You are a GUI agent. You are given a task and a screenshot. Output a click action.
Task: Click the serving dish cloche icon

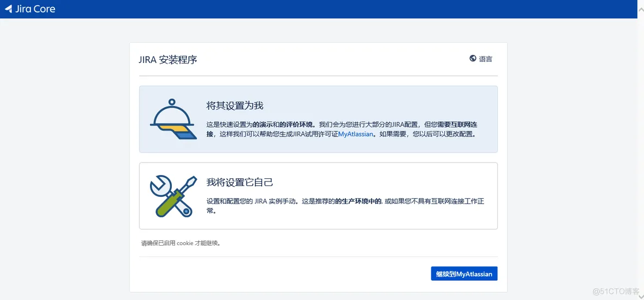[x=174, y=119]
